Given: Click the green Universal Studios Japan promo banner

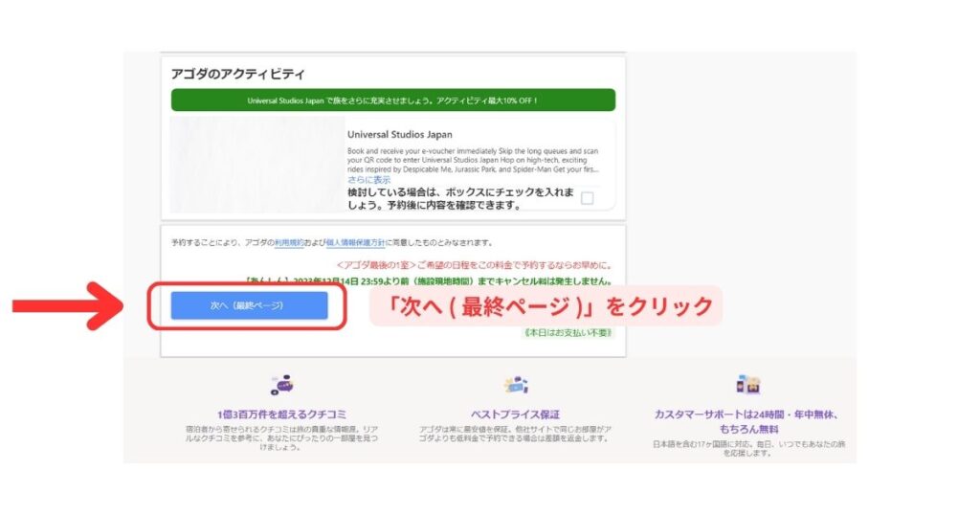Looking at the screenshot, I should point(393,100).
